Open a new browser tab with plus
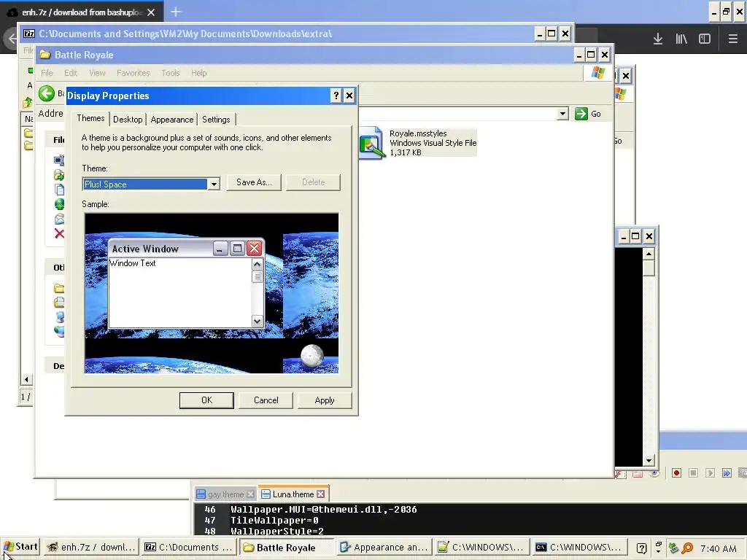 (x=175, y=12)
